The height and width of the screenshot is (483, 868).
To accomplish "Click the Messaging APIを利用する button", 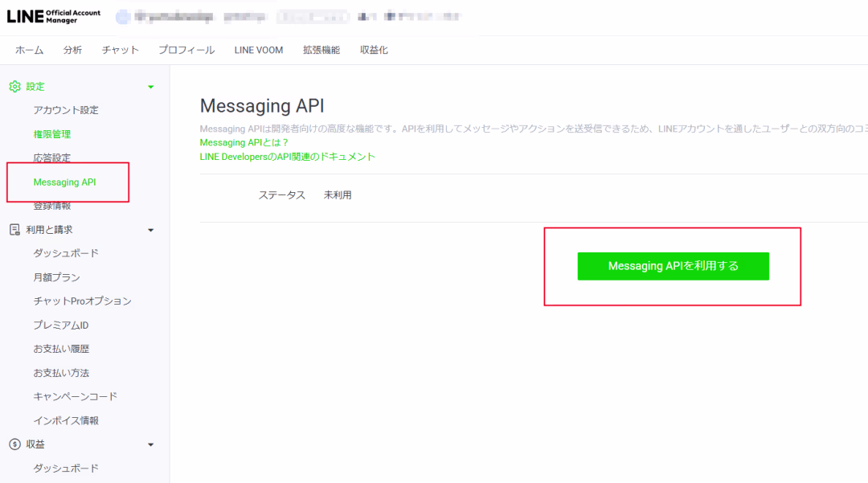I will tap(674, 266).
